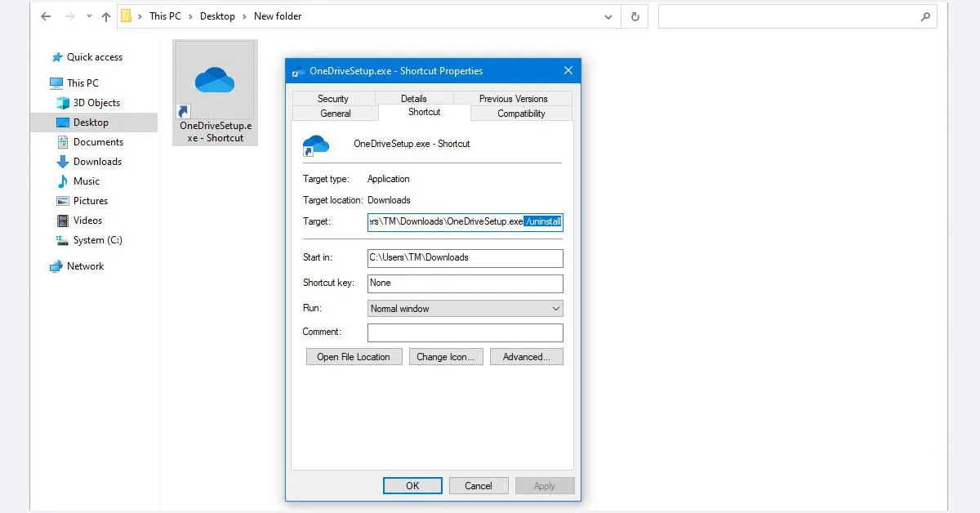980x513 pixels.
Task: Select 'New folder' breadcrumb segment
Action: [x=278, y=16]
